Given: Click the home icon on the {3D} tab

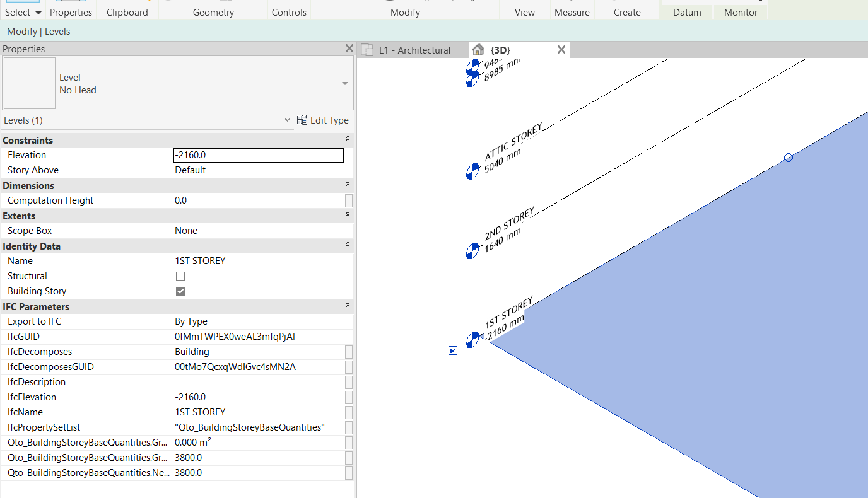Looking at the screenshot, I should 478,50.
